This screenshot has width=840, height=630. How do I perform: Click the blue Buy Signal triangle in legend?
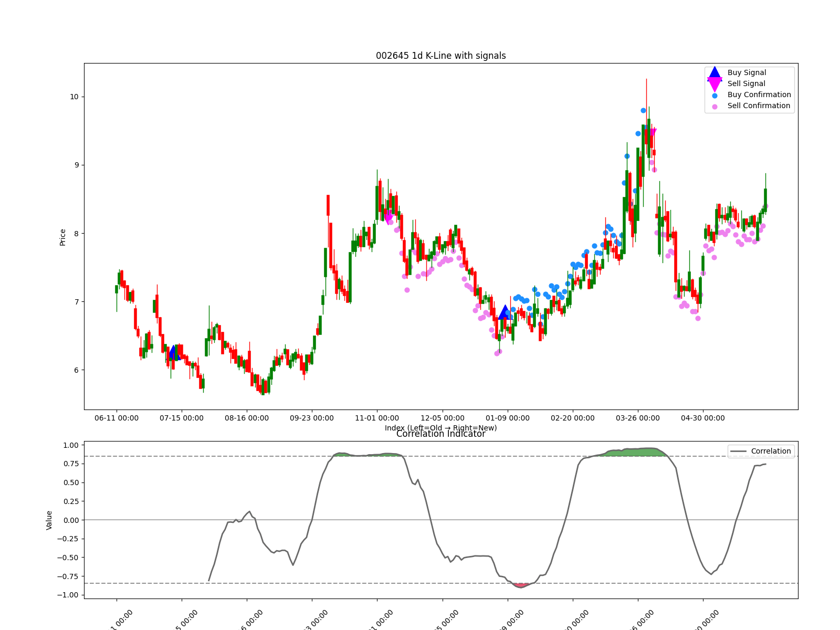[x=715, y=73]
